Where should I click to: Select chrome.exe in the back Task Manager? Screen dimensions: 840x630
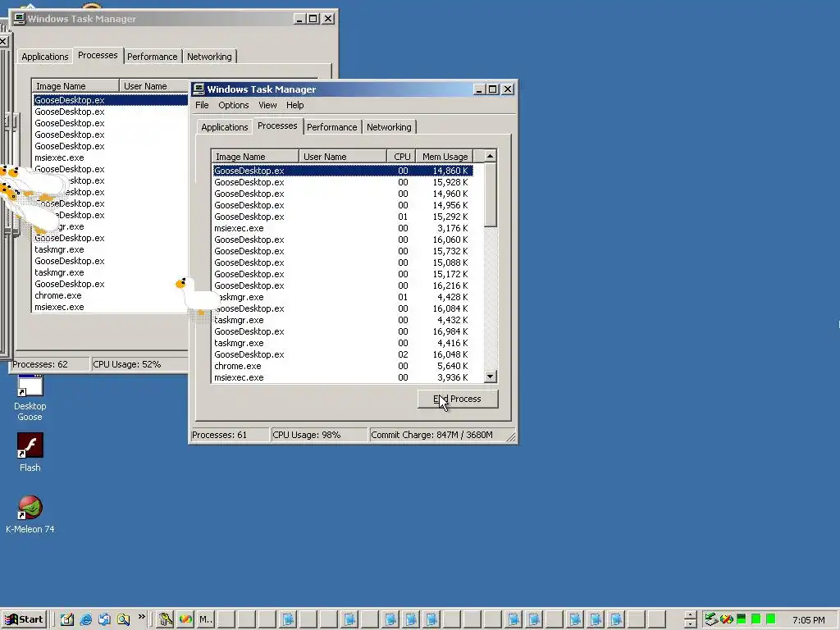point(111,295)
